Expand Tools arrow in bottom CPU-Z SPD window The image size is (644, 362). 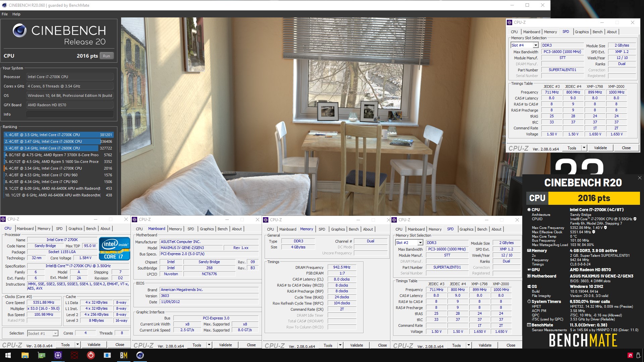(x=468, y=345)
